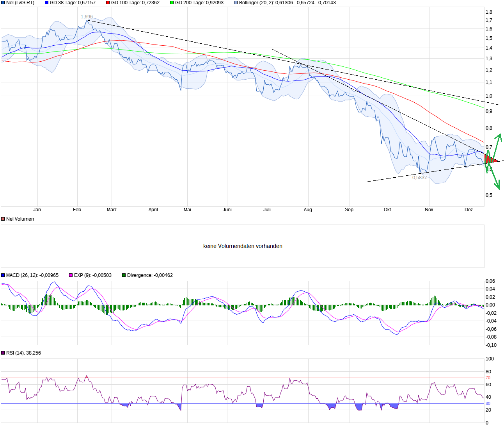The height and width of the screenshot is (428, 504).
Task: Click the light-blue Bollinger legend swatch
Action: click(x=236, y=3)
